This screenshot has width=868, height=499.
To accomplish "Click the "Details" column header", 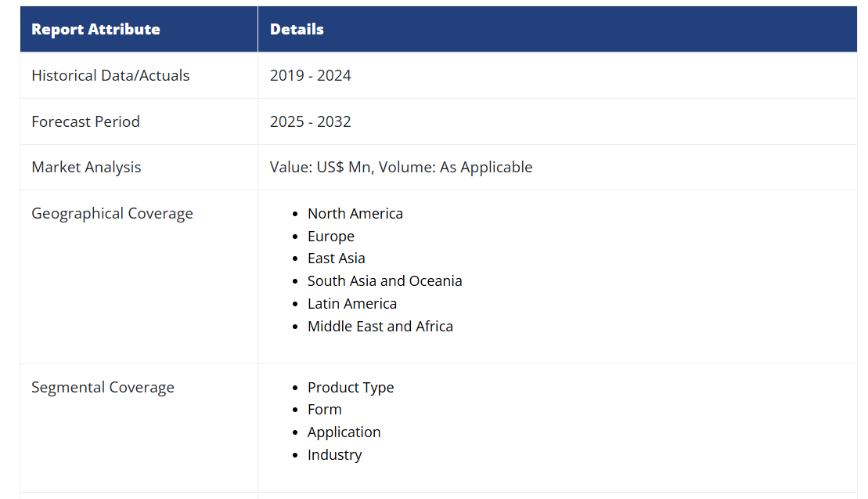I will click(297, 30).
